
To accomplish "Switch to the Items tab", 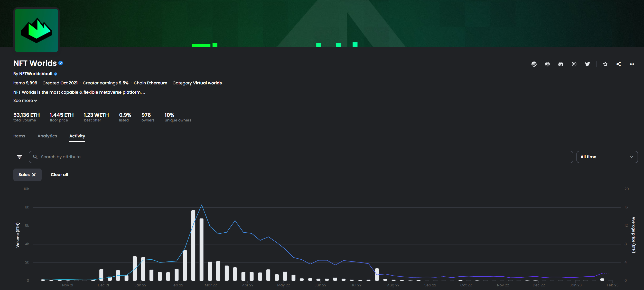I will (x=19, y=136).
